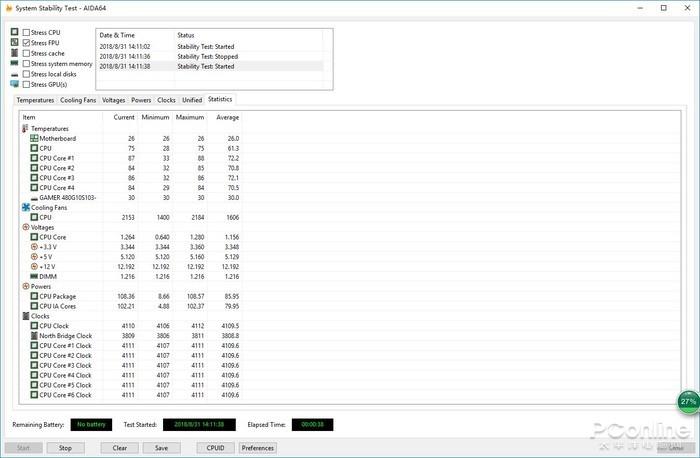This screenshot has height=458, width=700.
Task: Uncheck the Stress FPU option
Action: [26, 43]
